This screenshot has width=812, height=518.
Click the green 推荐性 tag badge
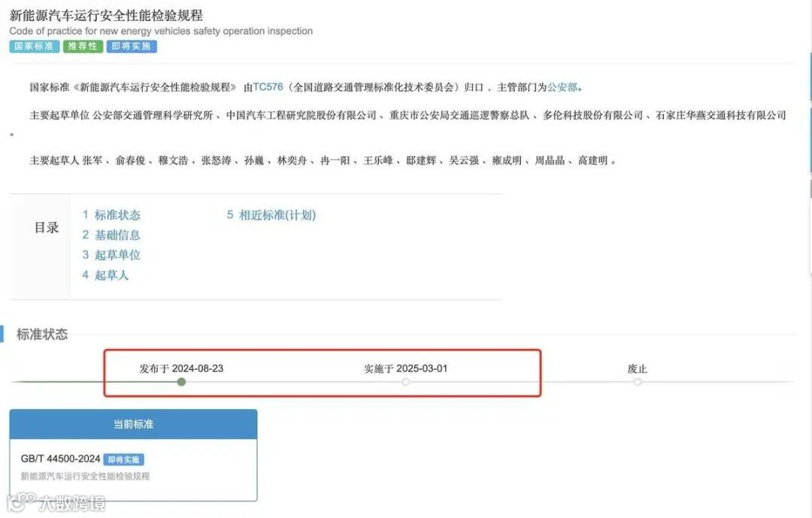coord(83,46)
